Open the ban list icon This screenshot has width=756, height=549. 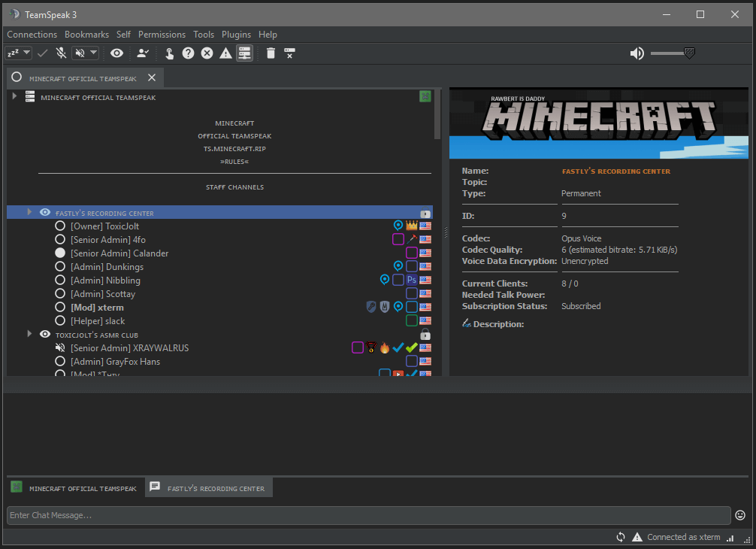(x=288, y=53)
